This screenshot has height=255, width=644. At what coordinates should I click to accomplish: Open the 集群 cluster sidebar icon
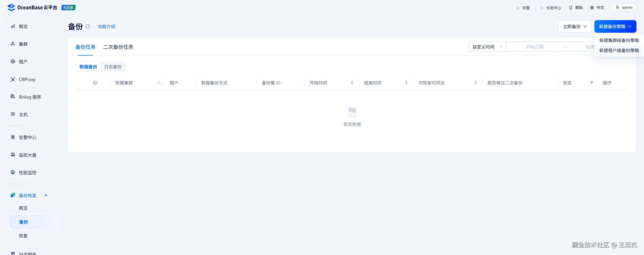pos(13,44)
